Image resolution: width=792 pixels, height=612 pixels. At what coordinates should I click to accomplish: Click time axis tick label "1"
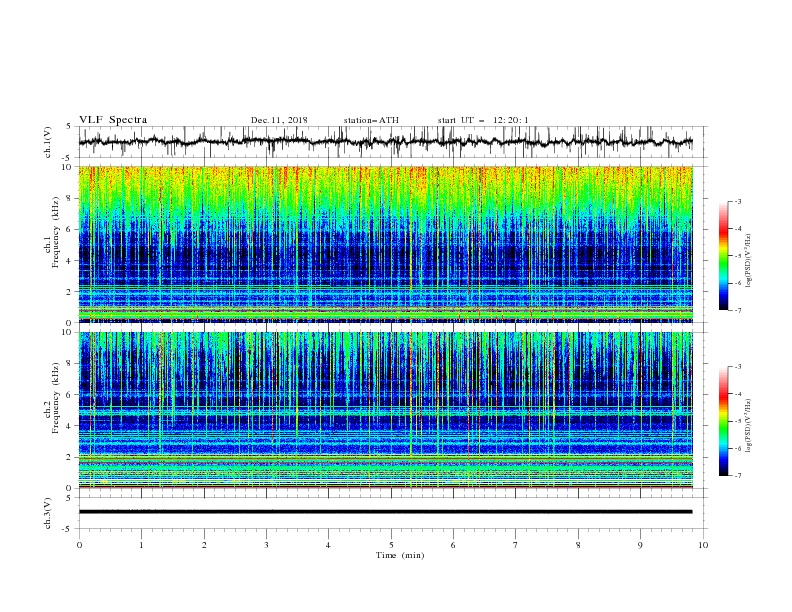pos(141,545)
